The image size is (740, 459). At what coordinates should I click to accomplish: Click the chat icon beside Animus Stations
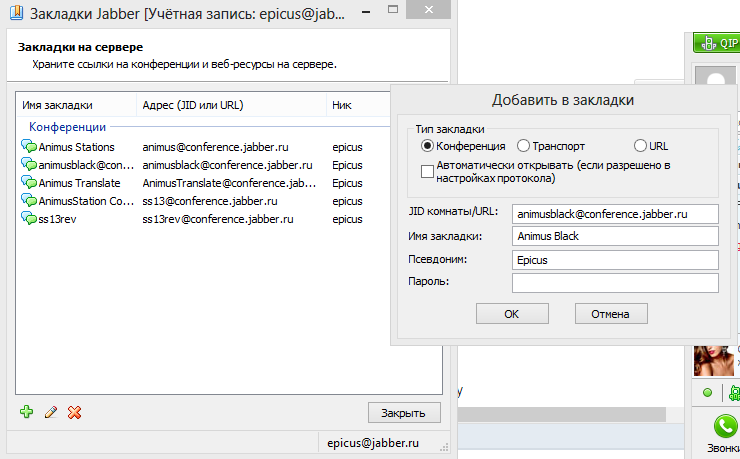pos(29,147)
